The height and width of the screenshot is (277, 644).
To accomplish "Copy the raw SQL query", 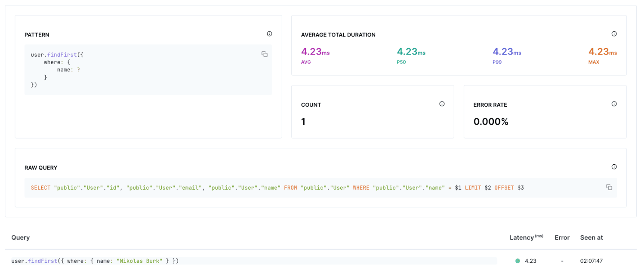I will [x=609, y=187].
